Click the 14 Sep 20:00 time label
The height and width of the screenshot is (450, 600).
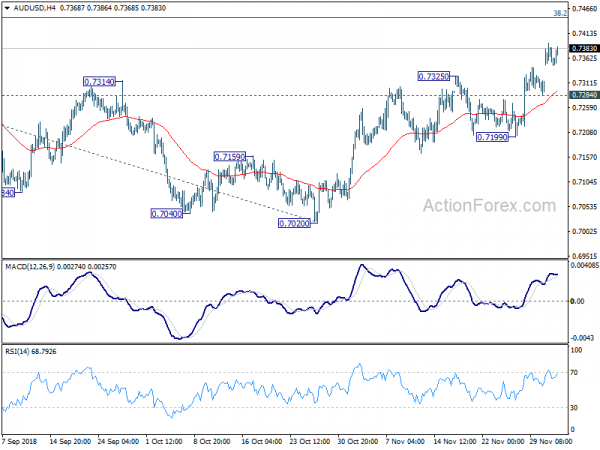click(x=70, y=441)
